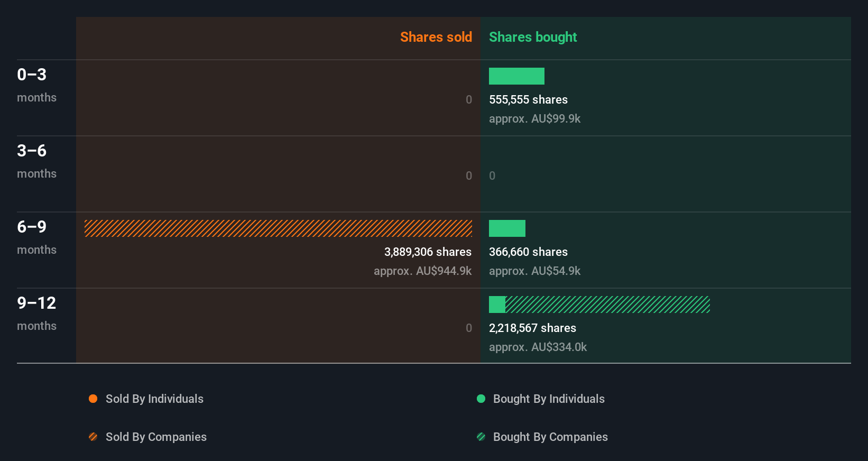This screenshot has width=868, height=461.
Task: Click the 9–12 months shares sold zero
Action: [x=469, y=328]
